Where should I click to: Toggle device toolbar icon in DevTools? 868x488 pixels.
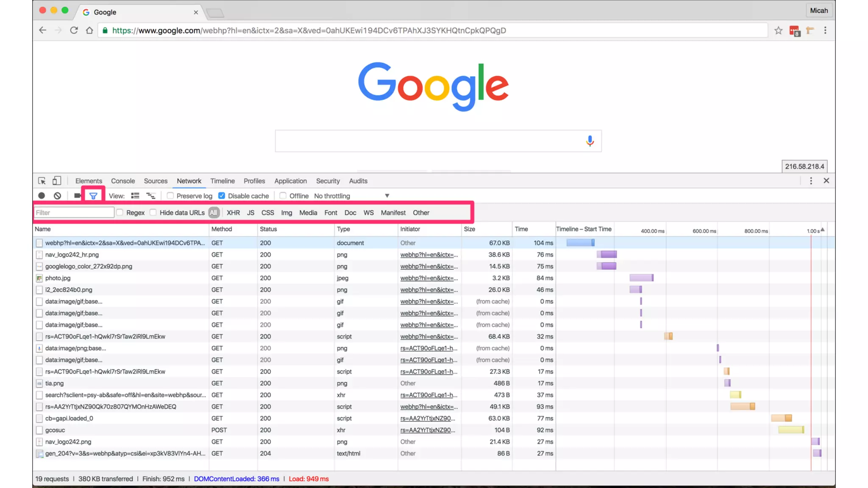[56, 181]
